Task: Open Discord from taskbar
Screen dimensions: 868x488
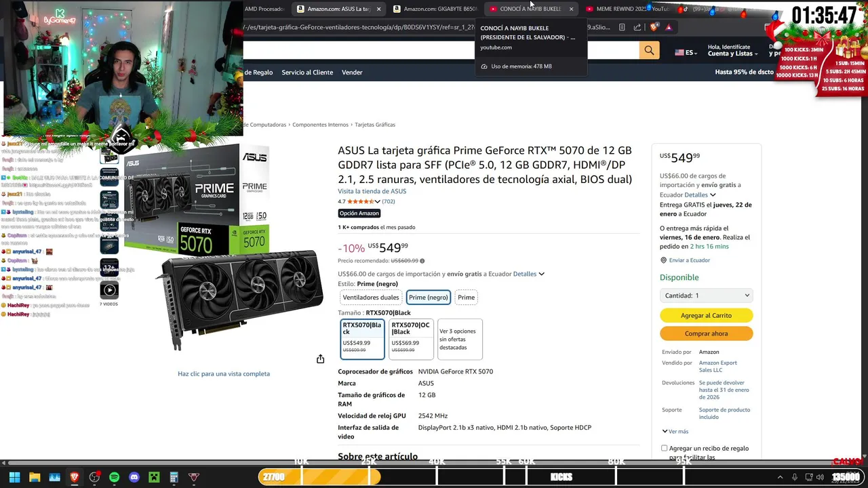Action: (134, 477)
